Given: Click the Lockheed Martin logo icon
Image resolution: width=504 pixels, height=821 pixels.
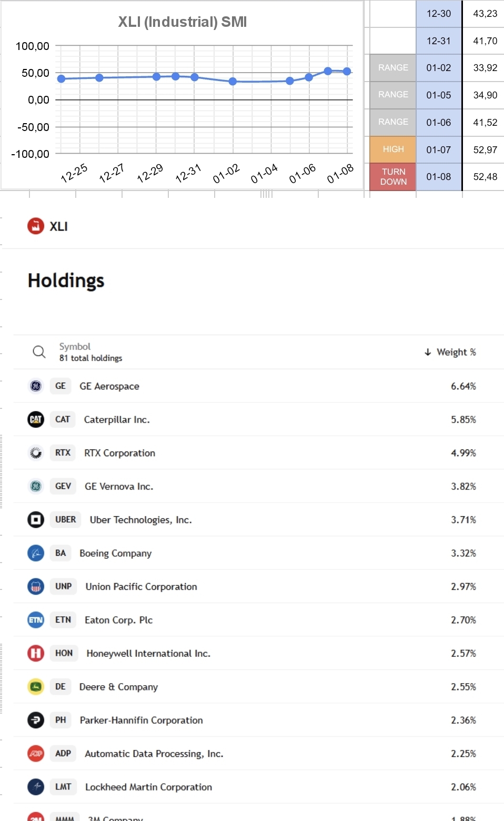Looking at the screenshot, I should click(36, 787).
